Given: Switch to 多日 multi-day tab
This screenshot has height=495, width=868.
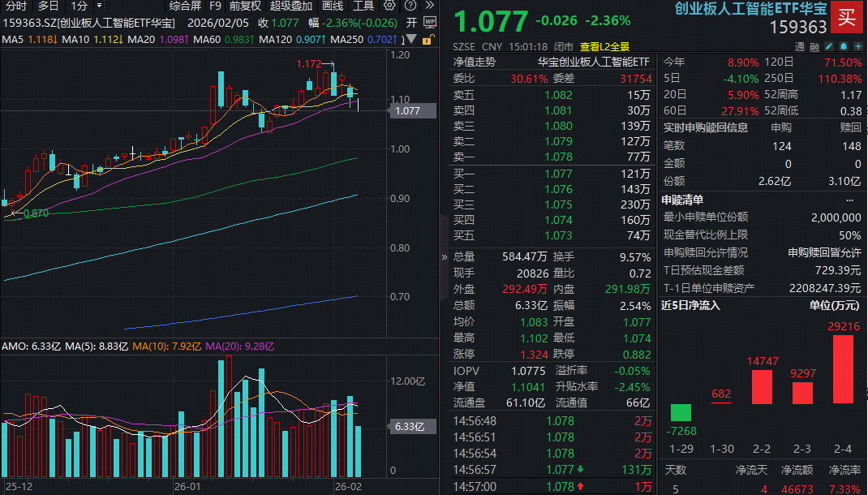Looking at the screenshot, I should pyautogui.click(x=48, y=6).
